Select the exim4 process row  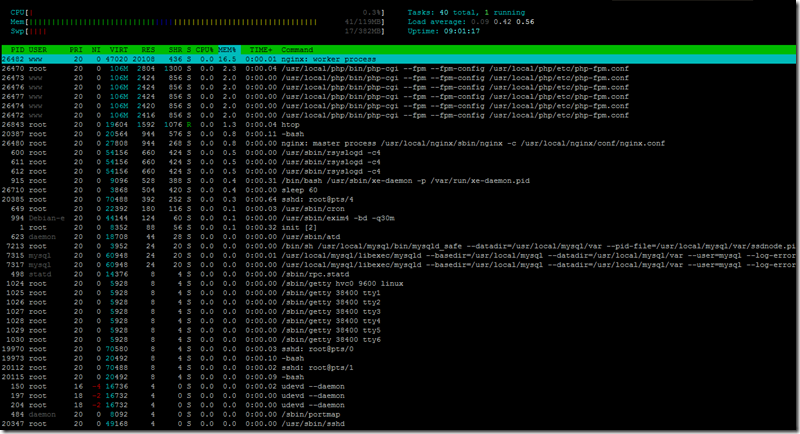[x=398, y=218]
